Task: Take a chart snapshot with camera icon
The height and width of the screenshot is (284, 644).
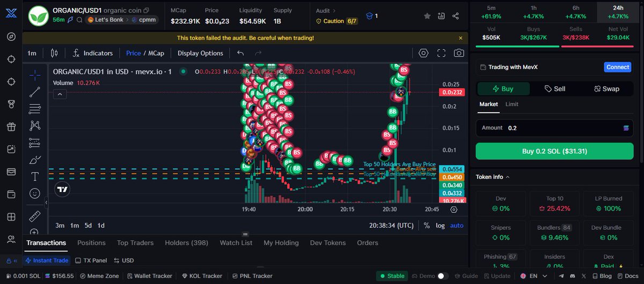Action: (x=459, y=53)
